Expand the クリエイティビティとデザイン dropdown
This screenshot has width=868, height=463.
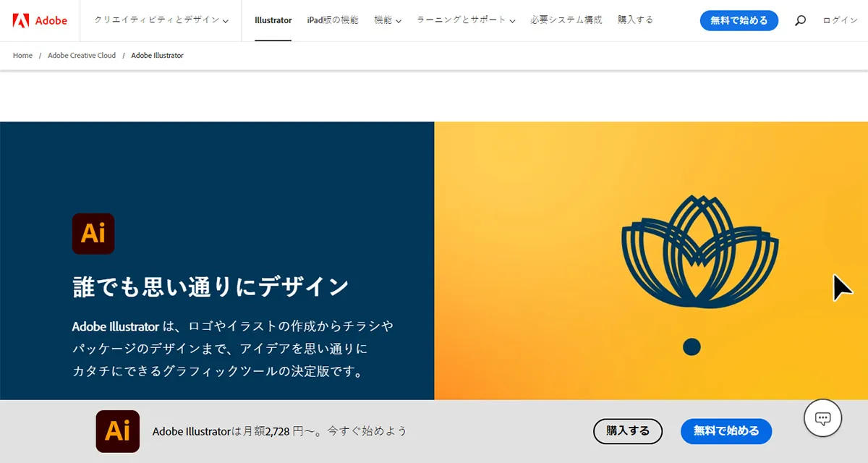161,20
